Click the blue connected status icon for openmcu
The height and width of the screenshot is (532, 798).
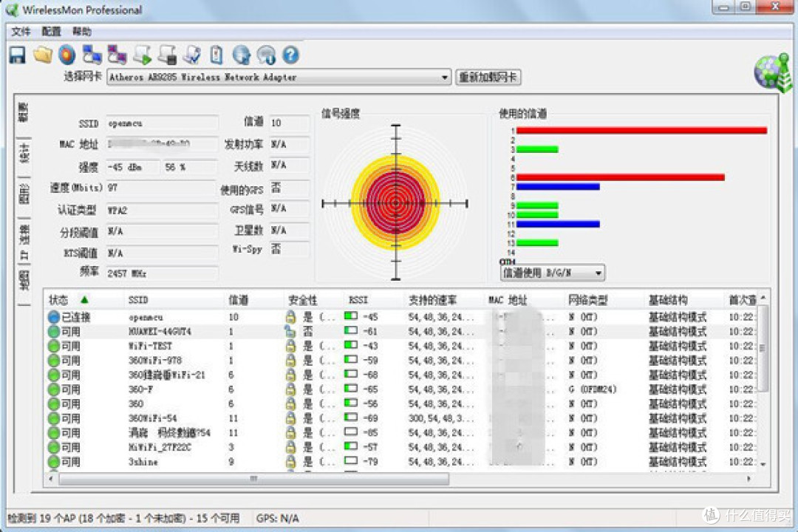tap(53, 317)
